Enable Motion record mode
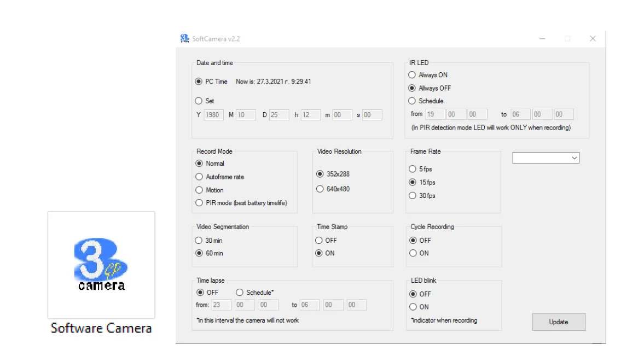This screenshot has width=644, height=362. click(199, 190)
